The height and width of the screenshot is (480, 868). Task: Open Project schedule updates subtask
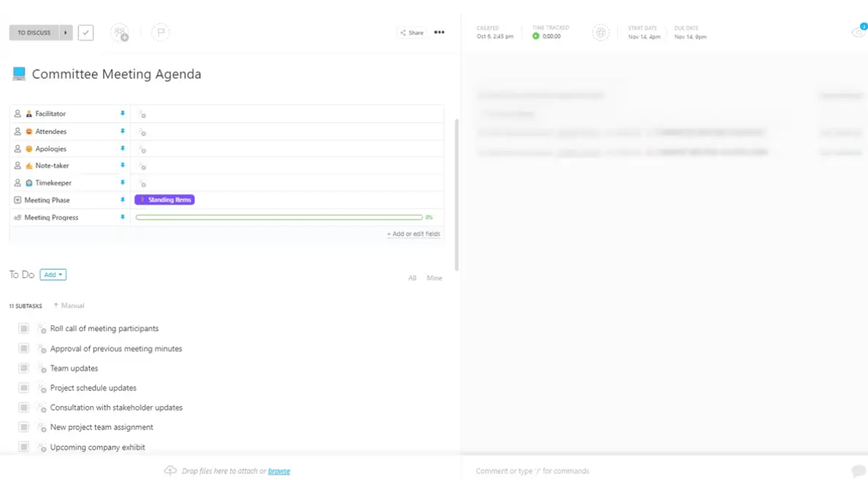click(x=93, y=388)
